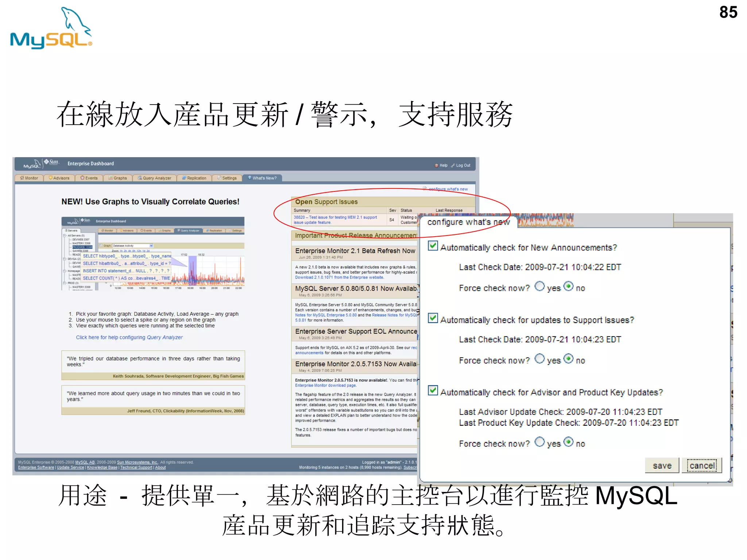Click Enterprise Monitor 2.0.5.7153 announcement heading

356,364
